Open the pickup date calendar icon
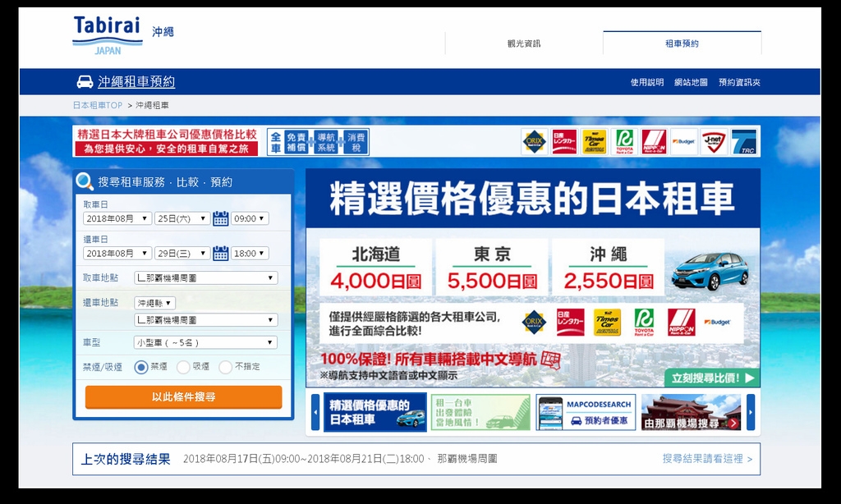The width and height of the screenshot is (841, 504). [220, 218]
